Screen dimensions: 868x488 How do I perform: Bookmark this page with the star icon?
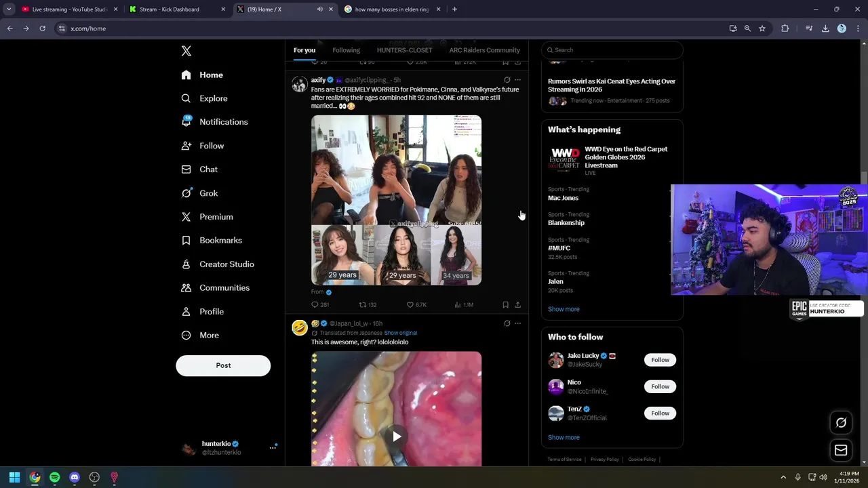click(x=762, y=28)
